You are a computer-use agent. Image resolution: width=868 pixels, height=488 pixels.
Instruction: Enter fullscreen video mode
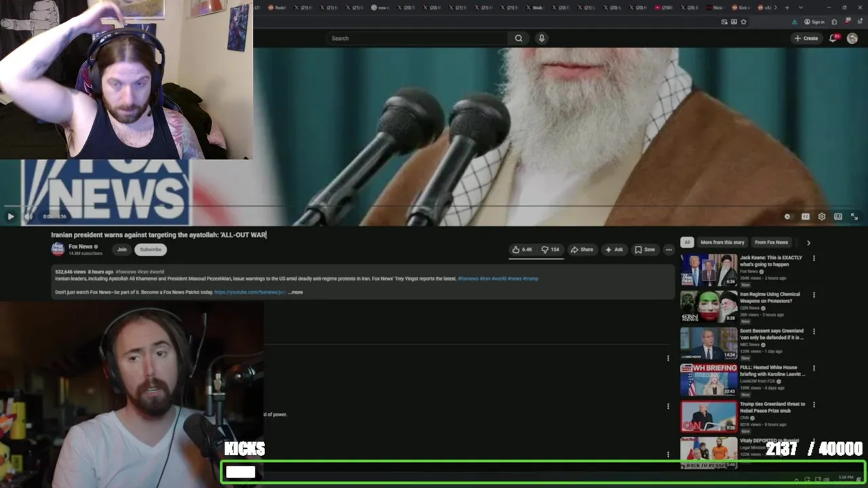tap(854, 217)
